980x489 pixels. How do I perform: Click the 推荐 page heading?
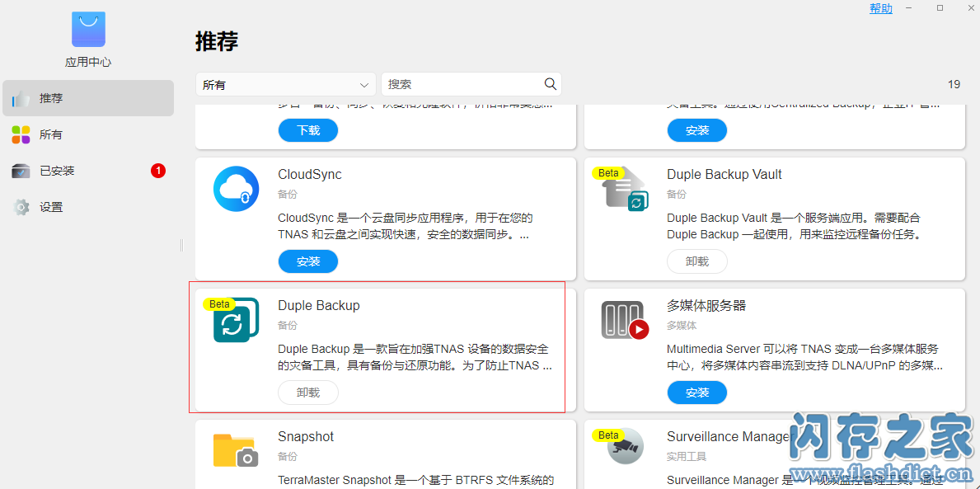pyautogui.click(x=217, y=42)
